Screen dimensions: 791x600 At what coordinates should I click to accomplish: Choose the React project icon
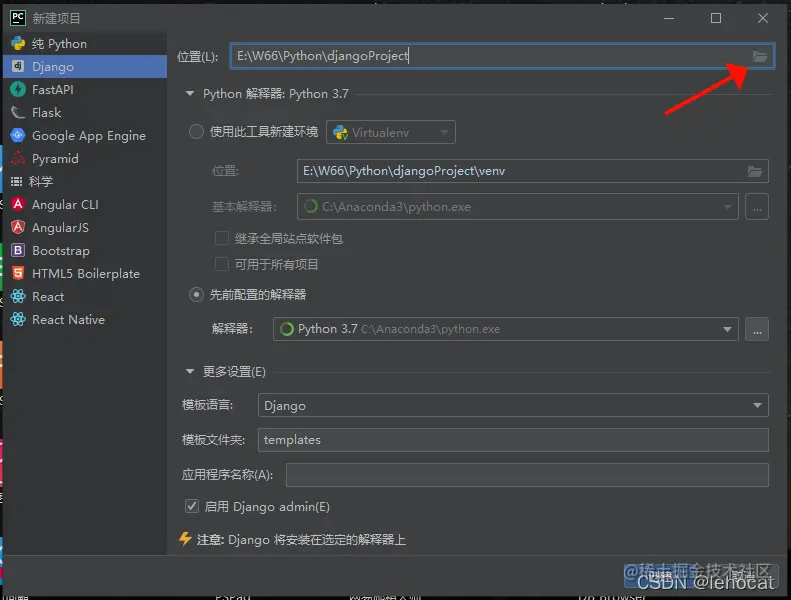(x=18, y=296)
